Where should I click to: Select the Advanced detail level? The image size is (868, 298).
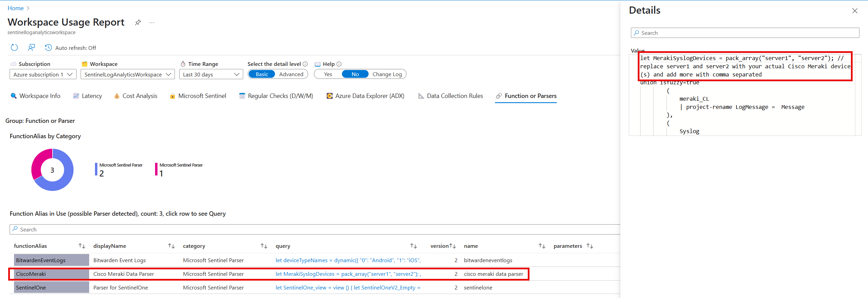coord(291,74)
